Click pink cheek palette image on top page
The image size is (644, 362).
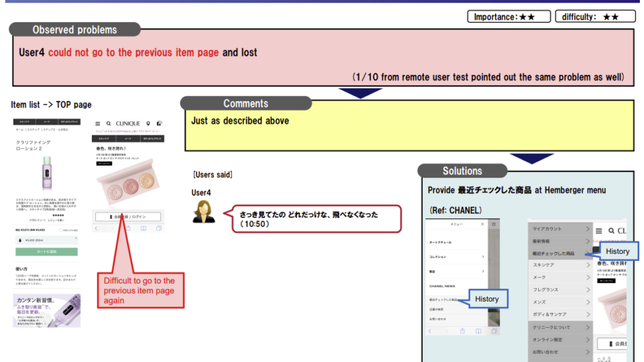point(128,182)
